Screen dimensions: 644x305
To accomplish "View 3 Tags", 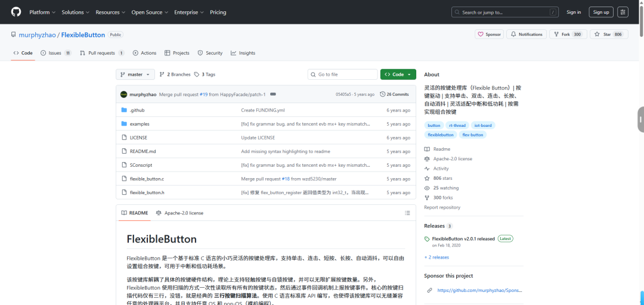I will [x=205, y=74].
